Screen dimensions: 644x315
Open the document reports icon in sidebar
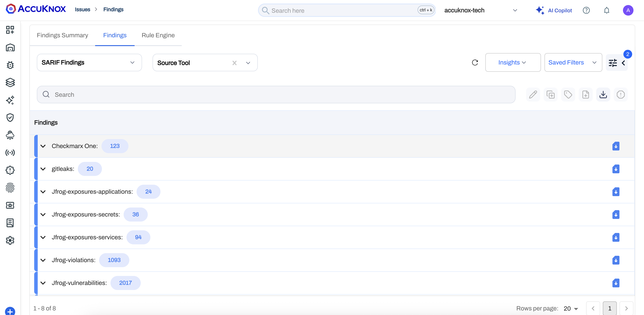[x=10, y=223]
